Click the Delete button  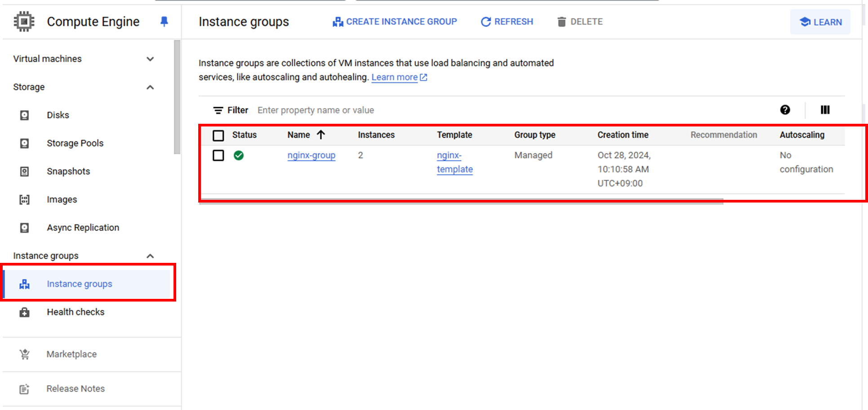point(580,22)
